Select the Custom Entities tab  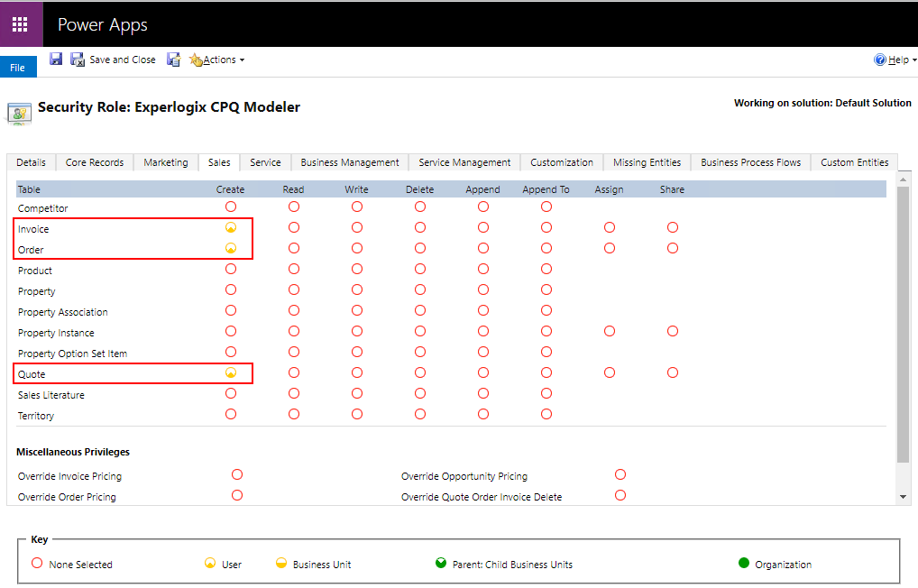coord(854,162)
